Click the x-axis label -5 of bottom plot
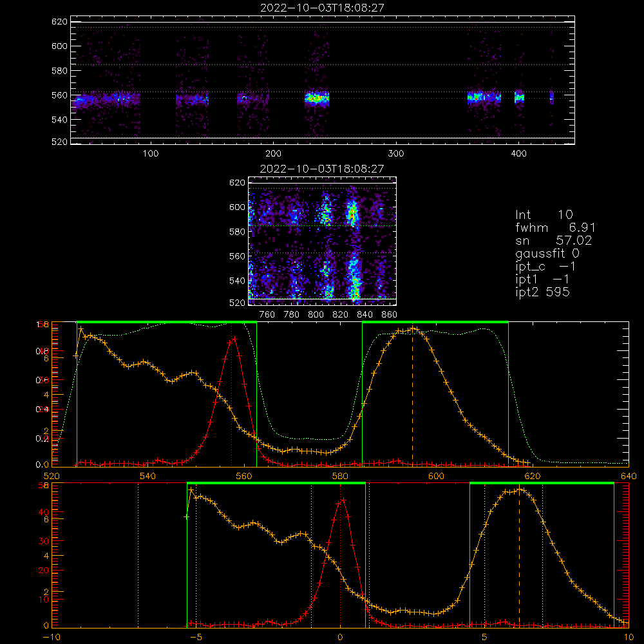This screenshot has width=644, height=644. pos(196,637)
